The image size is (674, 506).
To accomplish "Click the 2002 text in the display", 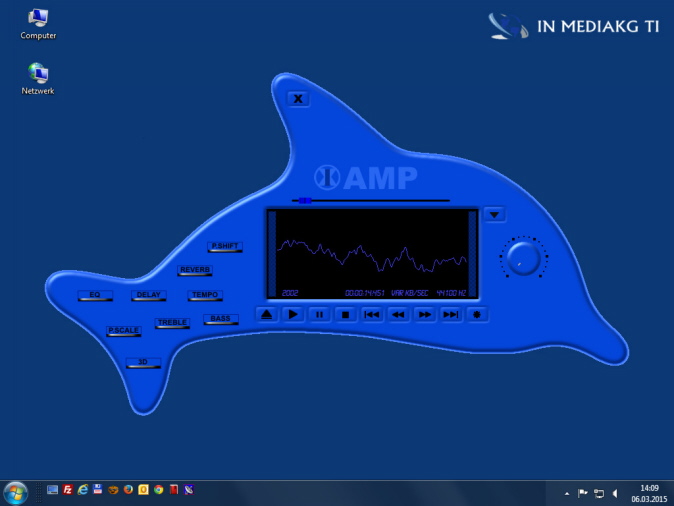I will pos(290,293).
